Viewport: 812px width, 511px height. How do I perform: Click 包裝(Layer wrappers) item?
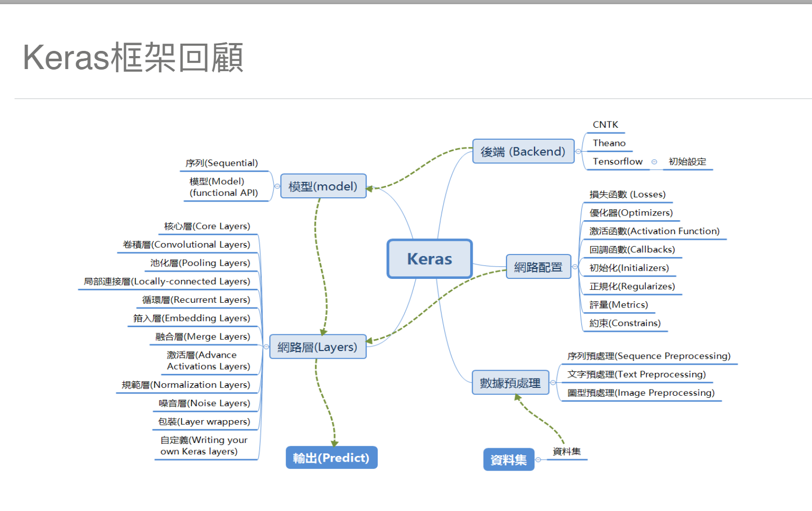click(x=204, y=422)
